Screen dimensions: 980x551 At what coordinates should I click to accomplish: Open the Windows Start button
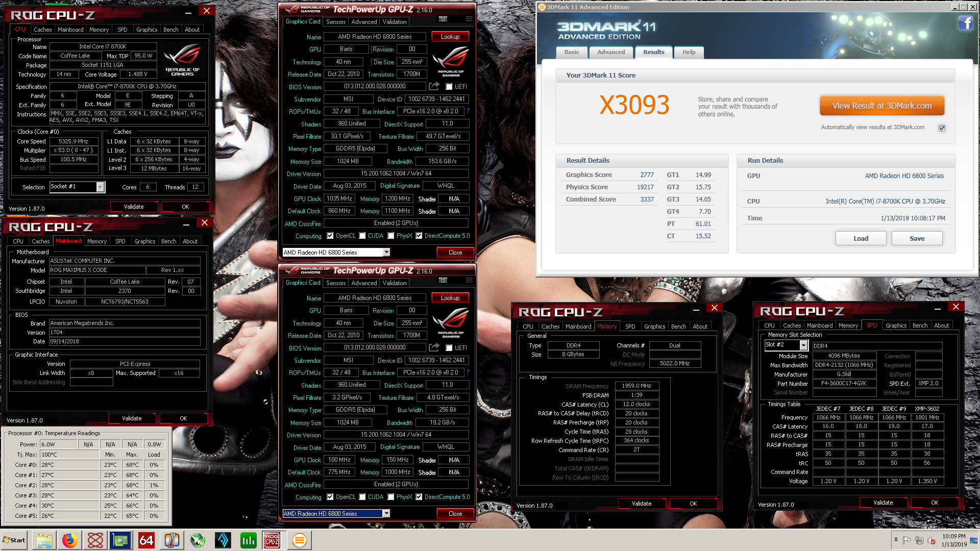14,540
